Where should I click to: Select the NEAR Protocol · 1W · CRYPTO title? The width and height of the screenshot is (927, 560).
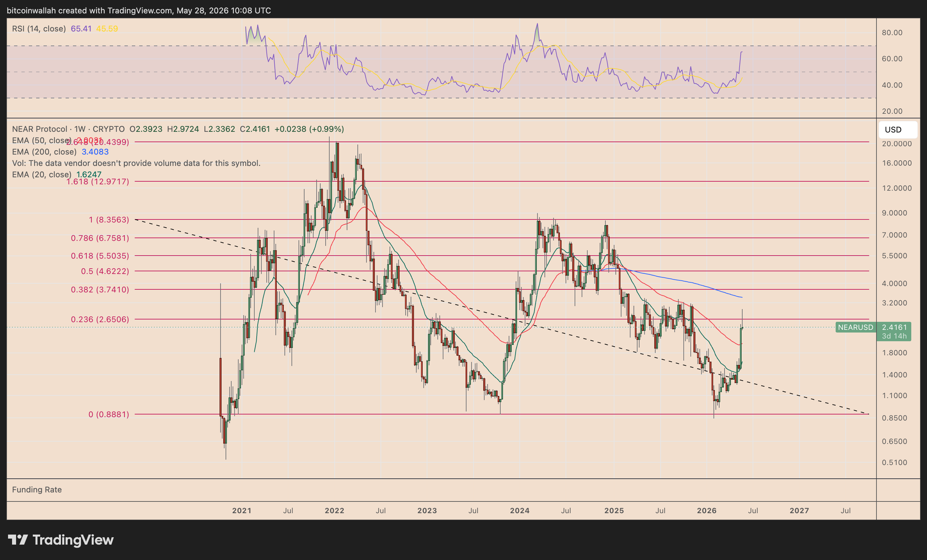[x=68, y=129]
